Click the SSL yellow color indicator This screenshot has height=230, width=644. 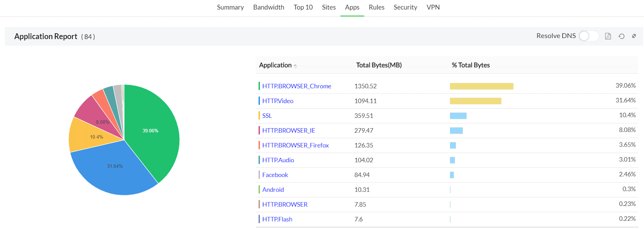259,116
